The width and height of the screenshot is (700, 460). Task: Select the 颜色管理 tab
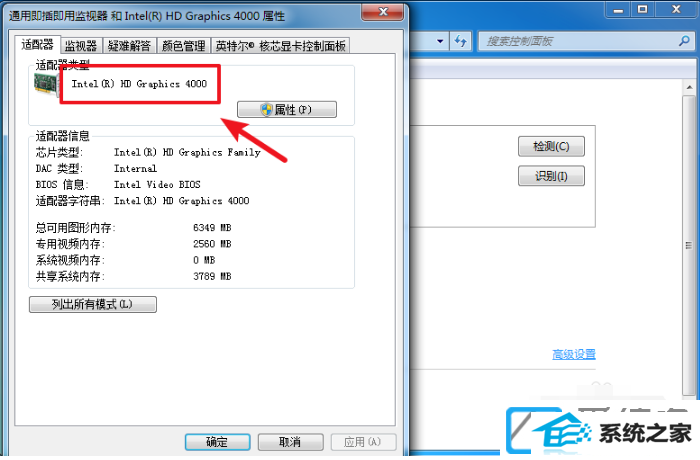pyautogui.click(x=183, y=46)
